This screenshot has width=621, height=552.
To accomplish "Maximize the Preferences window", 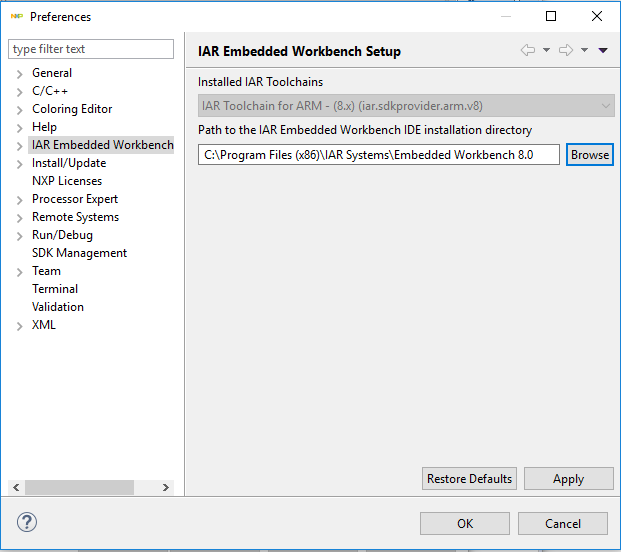I will click(551, 16).
